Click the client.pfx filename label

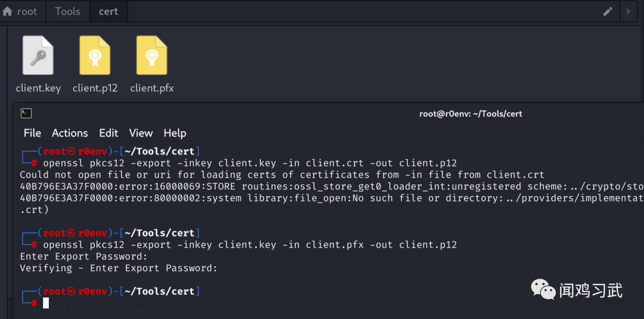(151, 88)
